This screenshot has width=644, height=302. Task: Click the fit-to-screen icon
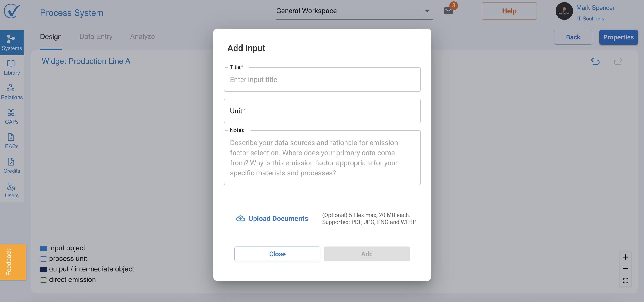625,281
